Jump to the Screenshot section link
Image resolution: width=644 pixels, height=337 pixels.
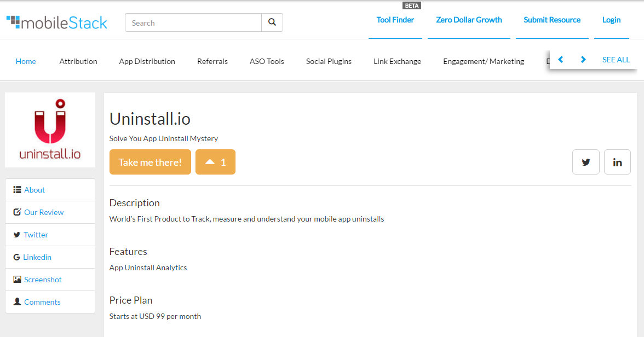[43, 280]
